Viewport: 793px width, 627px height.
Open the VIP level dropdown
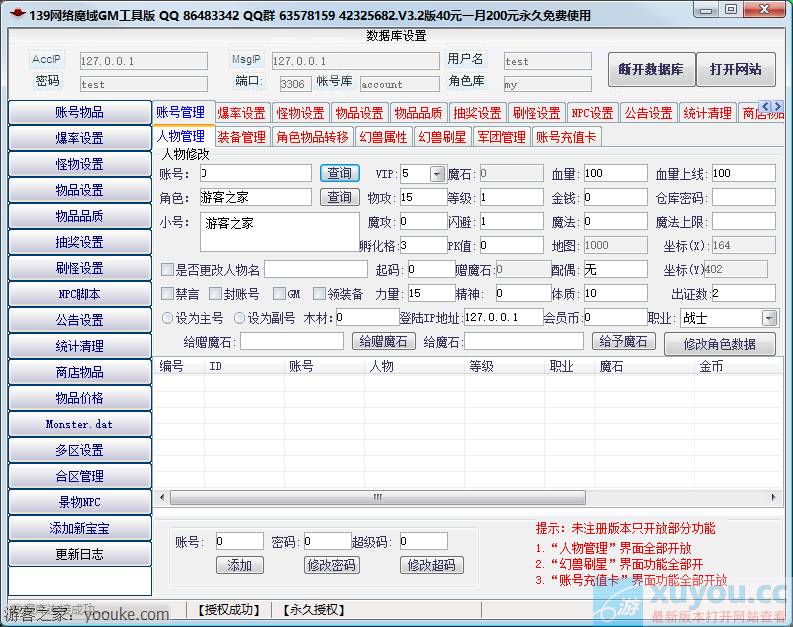[437, 174]
